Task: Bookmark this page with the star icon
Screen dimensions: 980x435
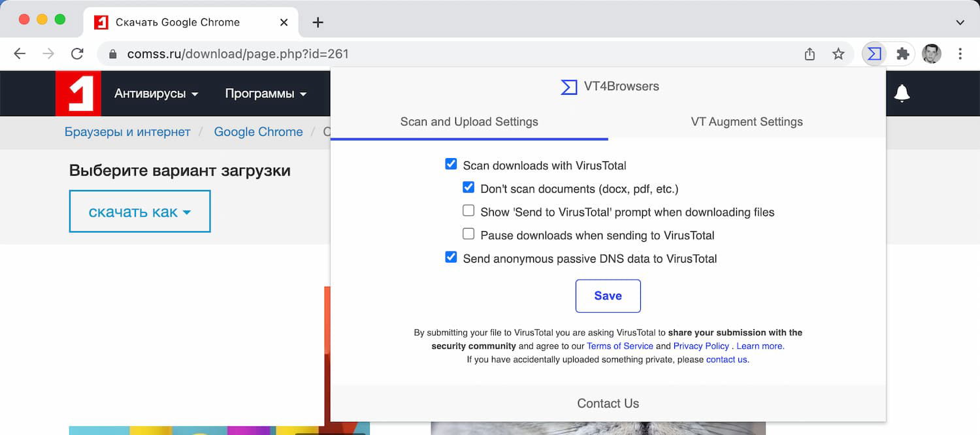Action: (x=838, y=54)
